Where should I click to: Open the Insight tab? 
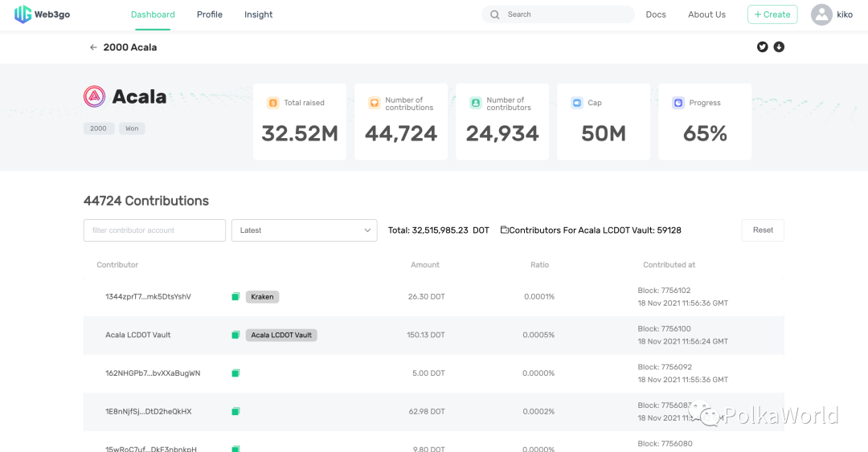click(259, 15)
